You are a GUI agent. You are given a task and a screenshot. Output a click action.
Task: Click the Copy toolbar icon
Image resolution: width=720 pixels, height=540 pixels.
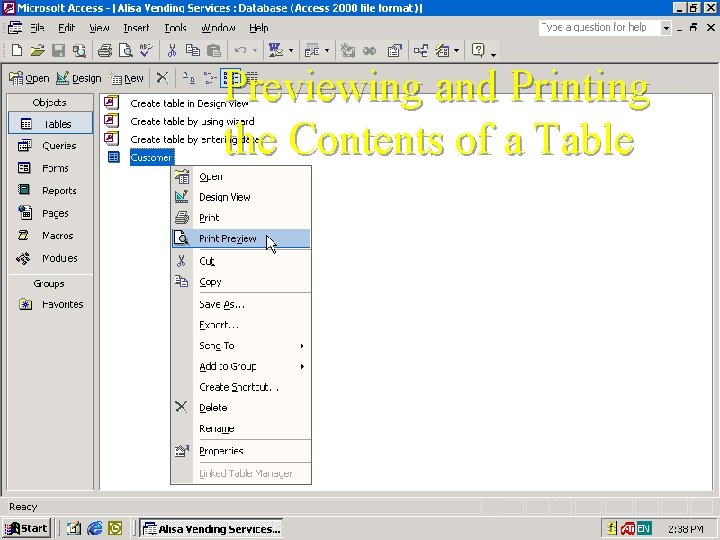[192, 50]
